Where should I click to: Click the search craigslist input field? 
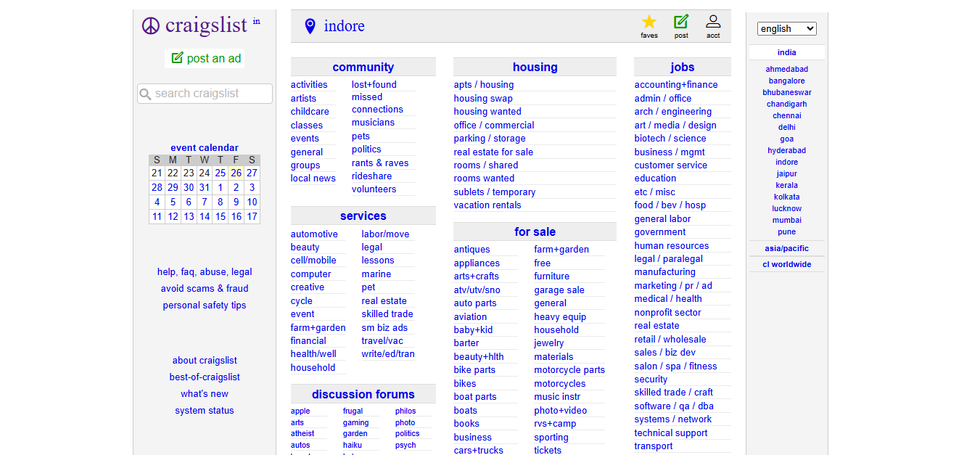point(210,94)
